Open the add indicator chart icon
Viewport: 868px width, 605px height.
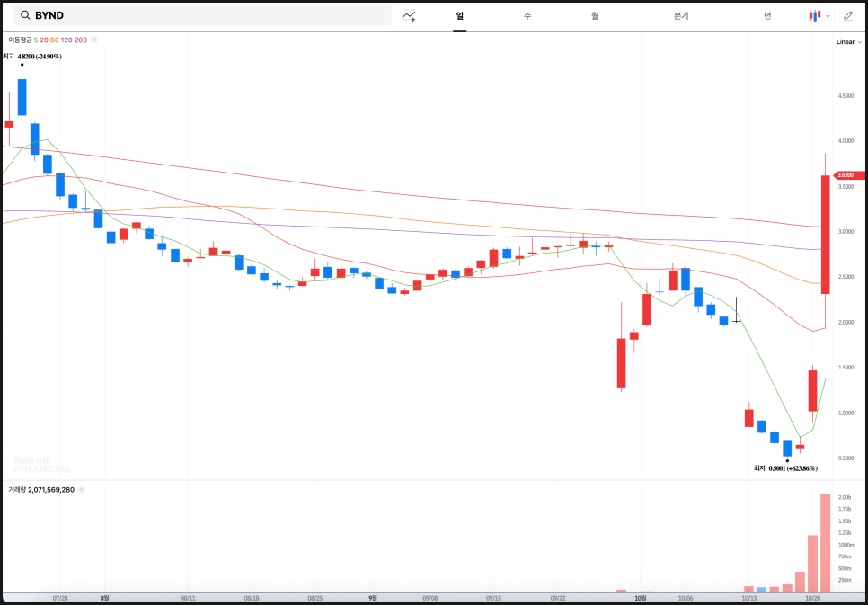pos(409,15)
